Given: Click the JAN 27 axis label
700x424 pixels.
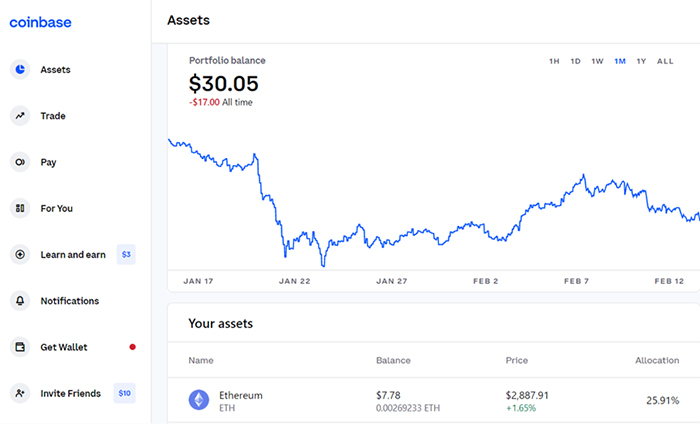Looking at the screenshot, I should click(392, 281).
